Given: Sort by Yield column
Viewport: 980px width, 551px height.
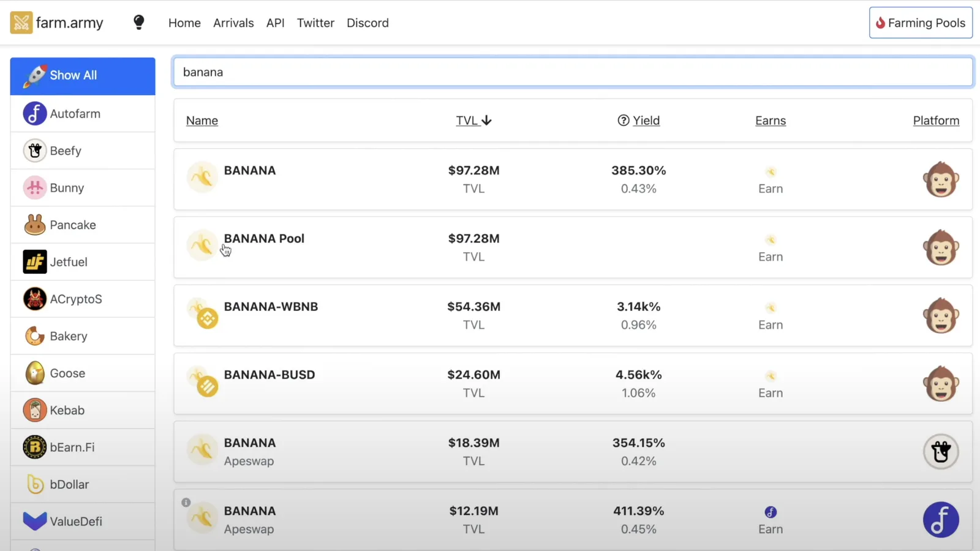Looking at the screenshot, I should point(646,121).
